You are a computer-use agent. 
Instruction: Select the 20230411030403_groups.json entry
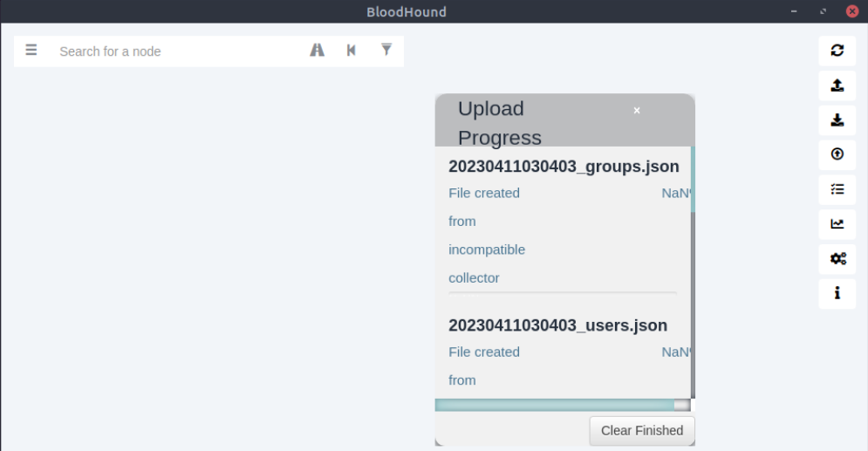coord(564,167)
